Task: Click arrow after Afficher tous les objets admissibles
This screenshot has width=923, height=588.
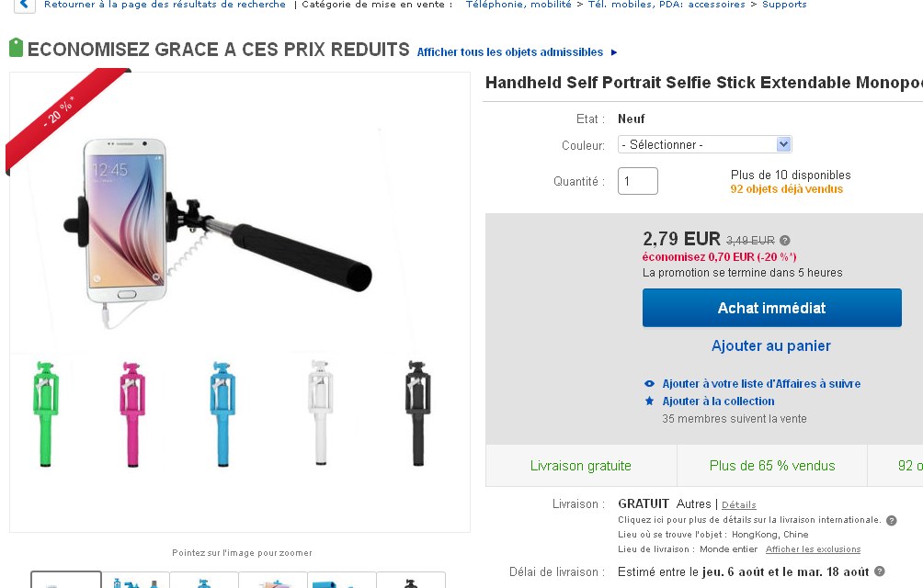Action: tap(614, 52)
